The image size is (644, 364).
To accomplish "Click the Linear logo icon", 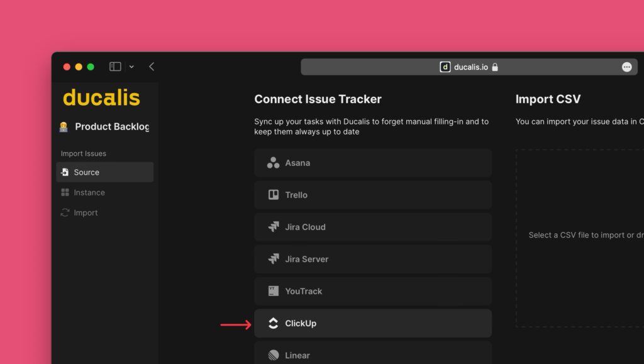I will tap(273, 355).
